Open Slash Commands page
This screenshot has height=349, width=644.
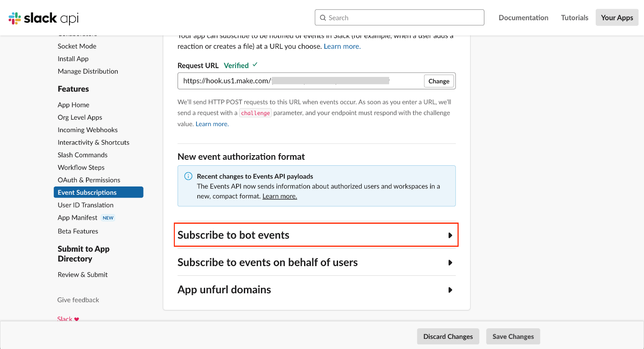[x=82, y=155]
